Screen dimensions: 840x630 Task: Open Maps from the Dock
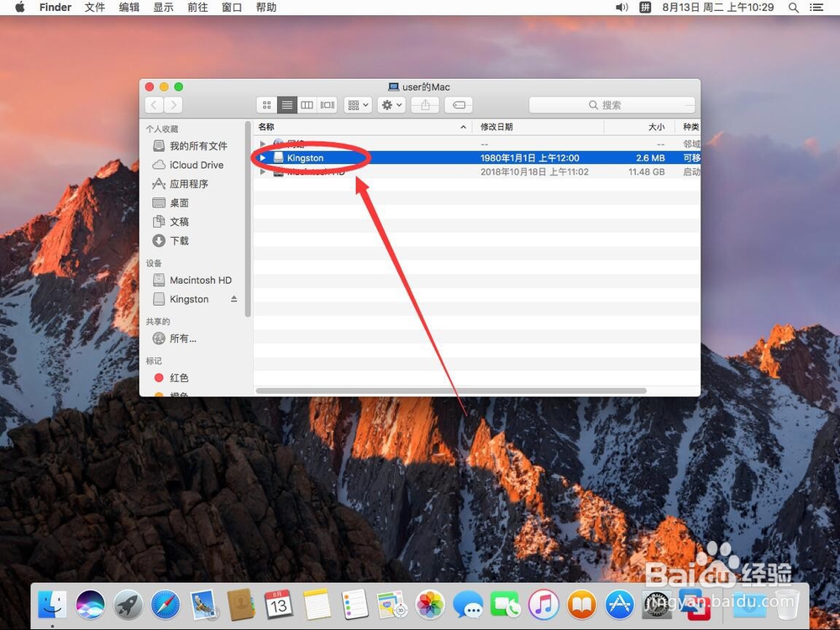[x=392, y=604]
